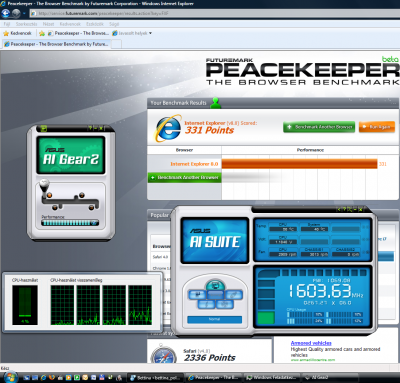The height and width of the screenshot is (383, 400).
Task: Click the AI Suite upper-right blue button
Action: point(234,294)
